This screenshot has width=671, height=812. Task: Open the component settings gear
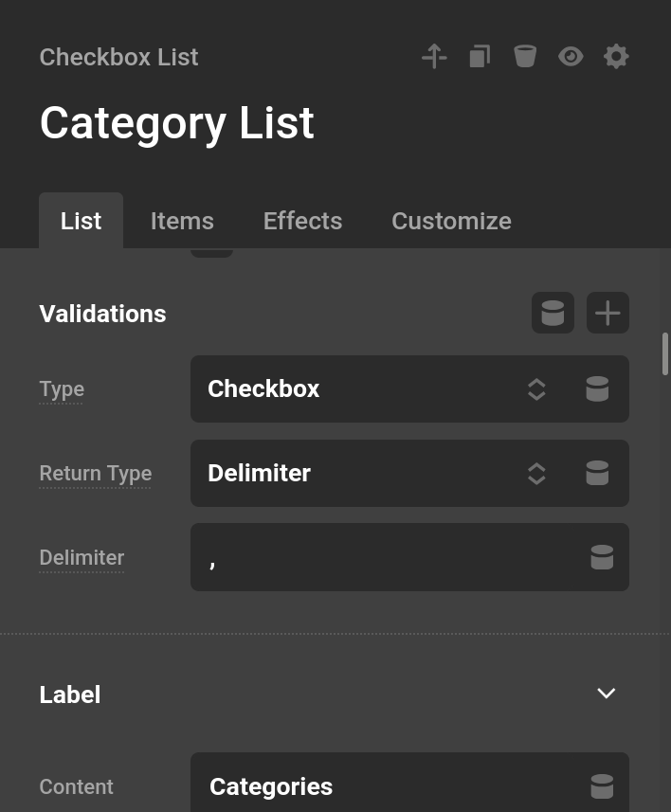click(616, 56)
